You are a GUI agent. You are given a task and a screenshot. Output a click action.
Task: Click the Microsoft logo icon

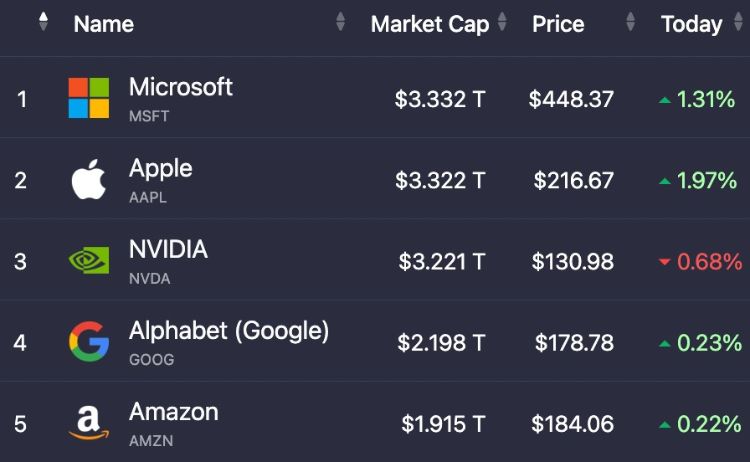[x=89, y=98]
